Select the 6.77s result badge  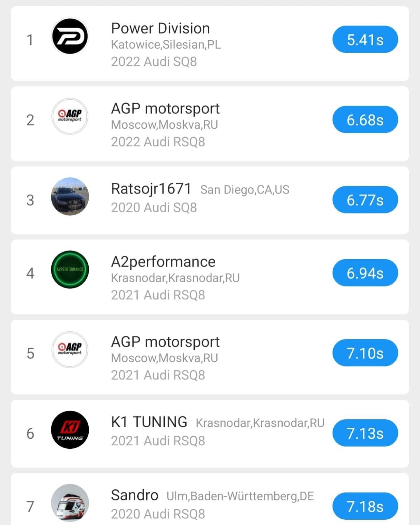[x=365, y=200]
